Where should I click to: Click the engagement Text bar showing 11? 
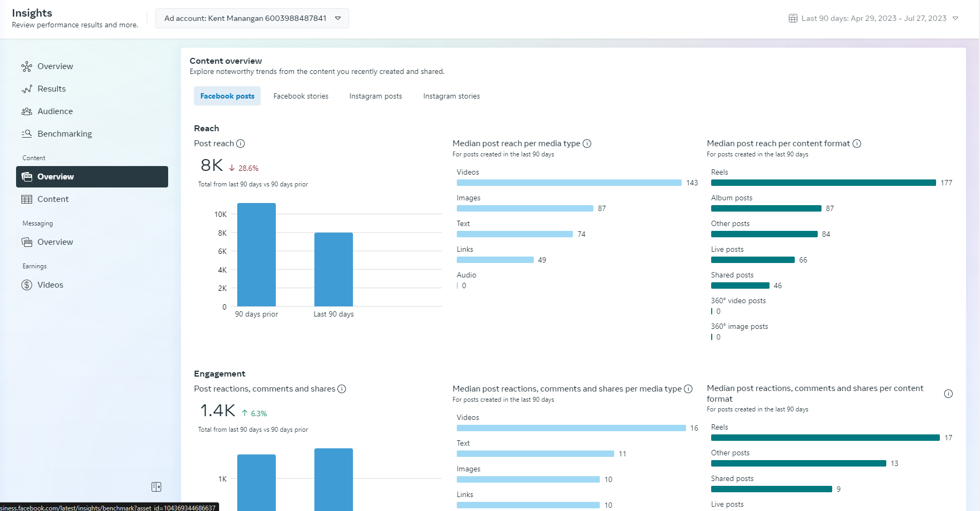(x=535, y=454)
